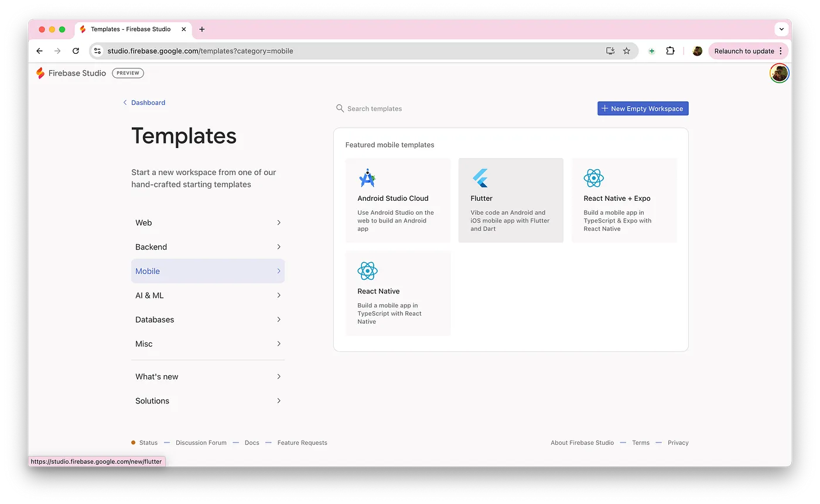Viewport: 820px width, 504px height.
Task: Click the Featured mobile templates heading
Action: [390, 145]
